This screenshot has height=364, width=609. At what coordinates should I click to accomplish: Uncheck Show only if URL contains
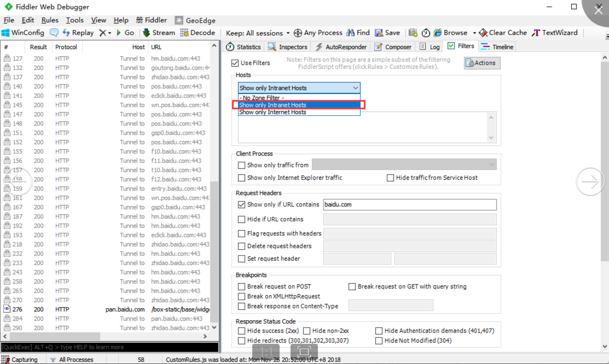pyautogui.click(x=241, y=204)
